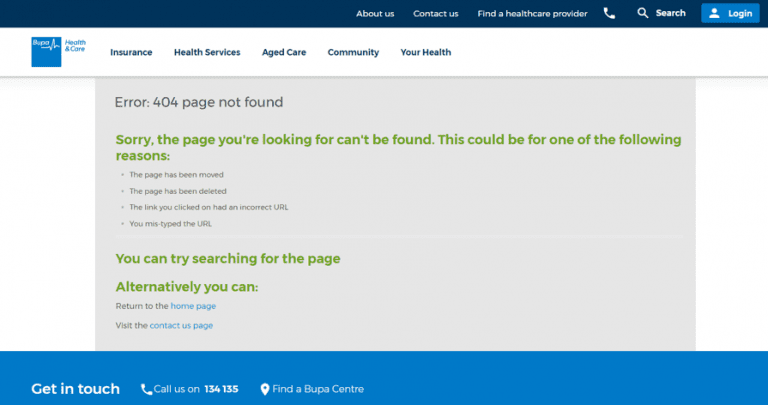Open the Health Services menu

click(x=207, y=52)
